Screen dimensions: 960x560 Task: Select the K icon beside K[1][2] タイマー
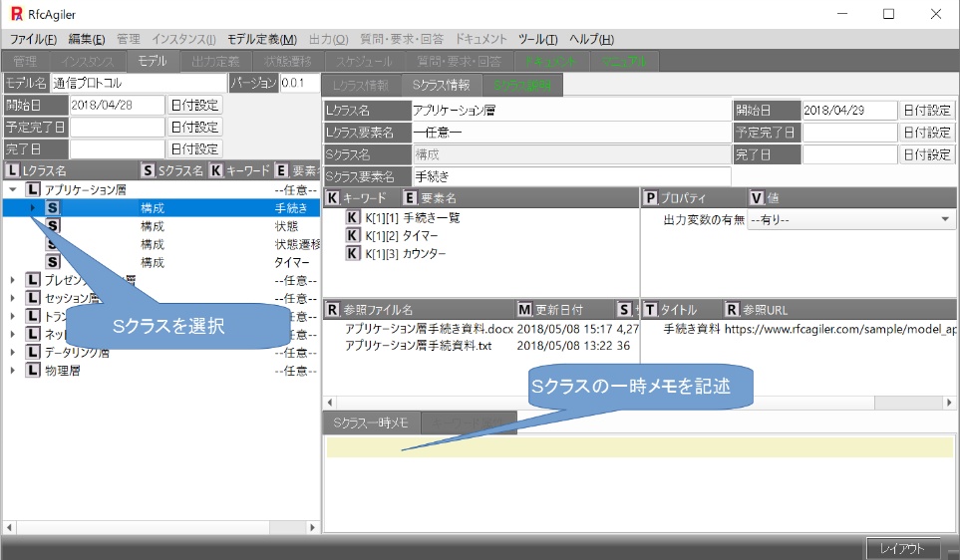click(352, 235)
